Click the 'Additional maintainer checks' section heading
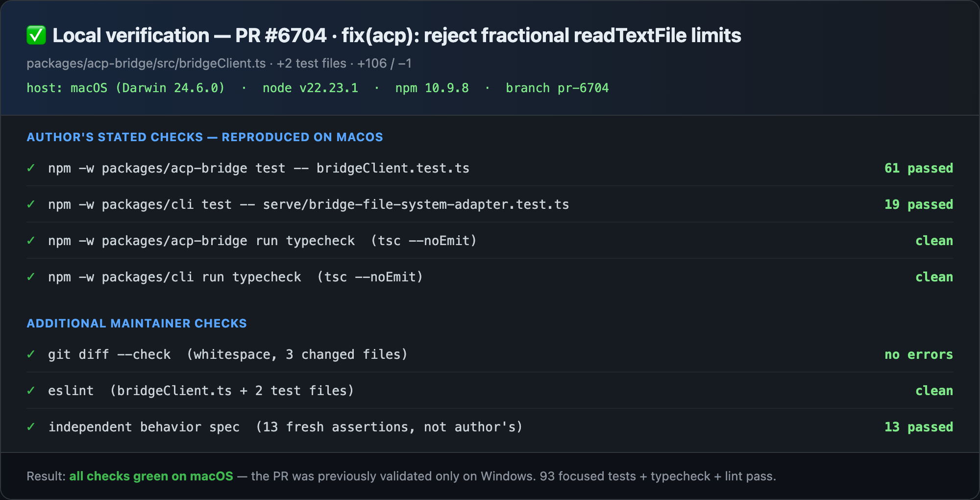980x500 pixels. 137,324
